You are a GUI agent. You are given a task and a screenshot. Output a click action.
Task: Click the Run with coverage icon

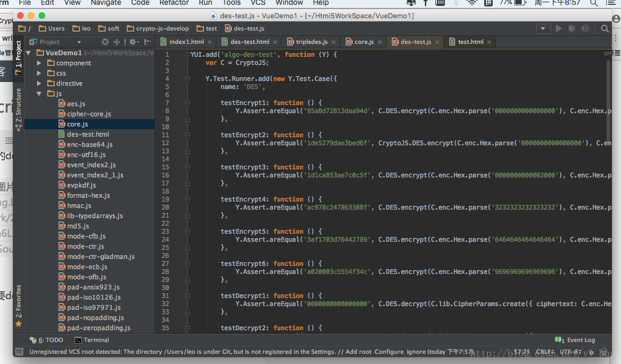586,28
